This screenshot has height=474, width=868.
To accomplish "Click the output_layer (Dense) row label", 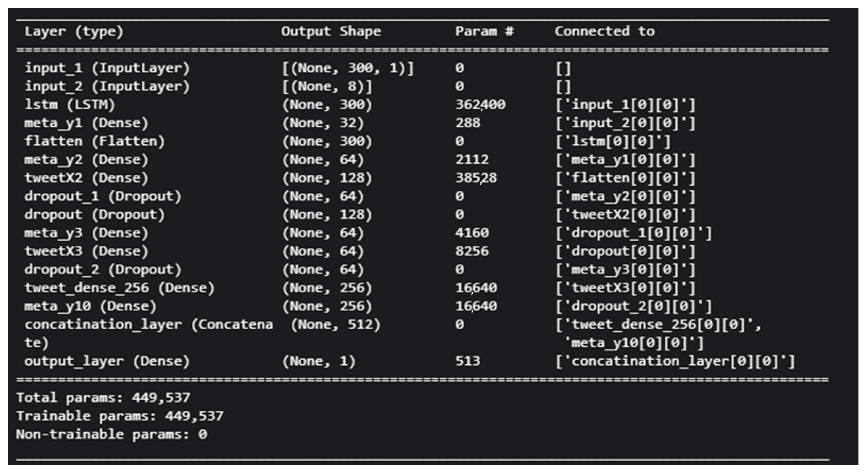I will tap(107, 361).
